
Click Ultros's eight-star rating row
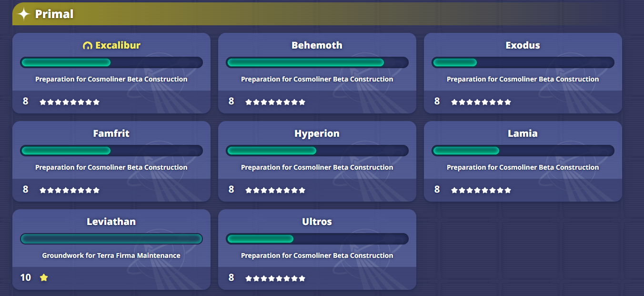(275, 278)
